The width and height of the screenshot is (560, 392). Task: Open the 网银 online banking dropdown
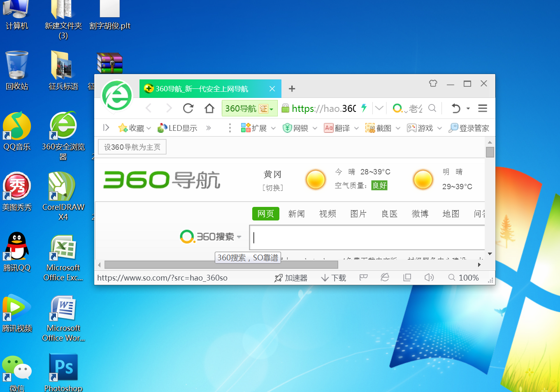[x=300, y=128]
